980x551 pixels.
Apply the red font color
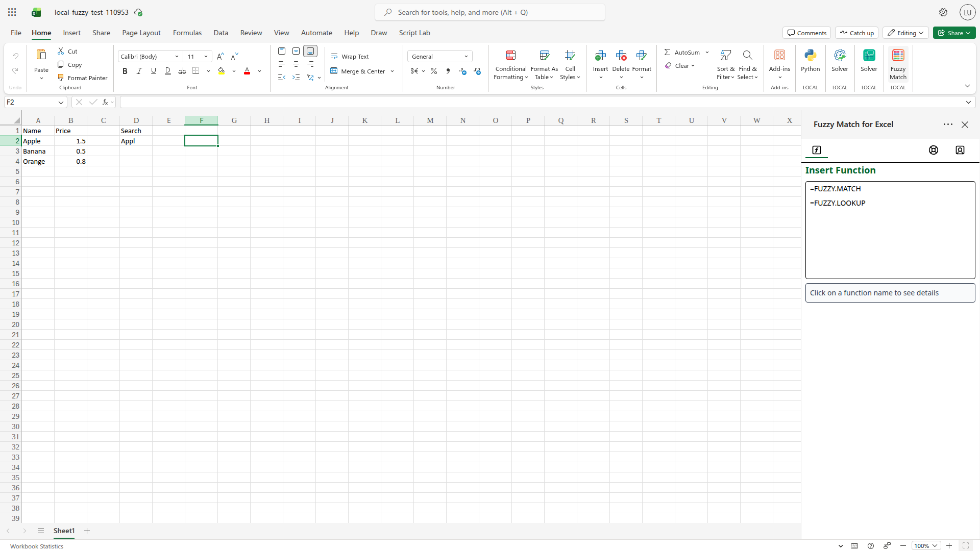(x=247, y=71)
